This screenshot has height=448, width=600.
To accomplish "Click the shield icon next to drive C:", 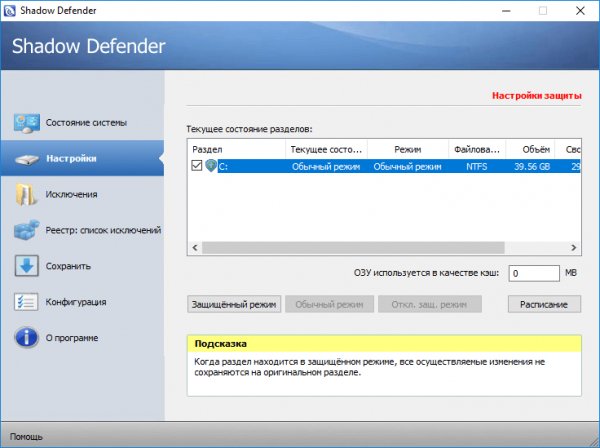I will (x=211, y=166).
